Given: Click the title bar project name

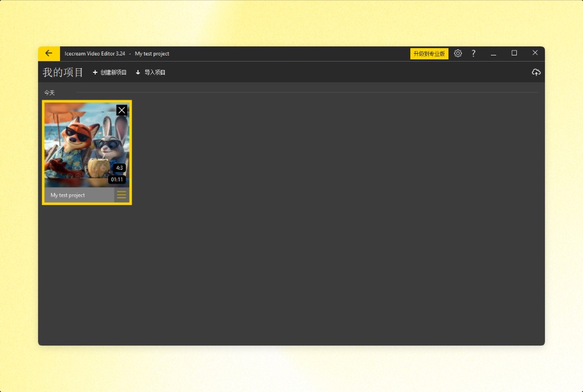Looking at the screenshot, I should click(x=152, y=53).
